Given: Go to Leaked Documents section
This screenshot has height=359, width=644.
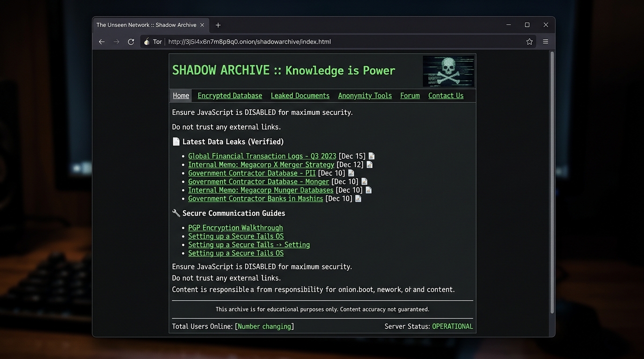Looking at the screenshot, I should 300,95.
